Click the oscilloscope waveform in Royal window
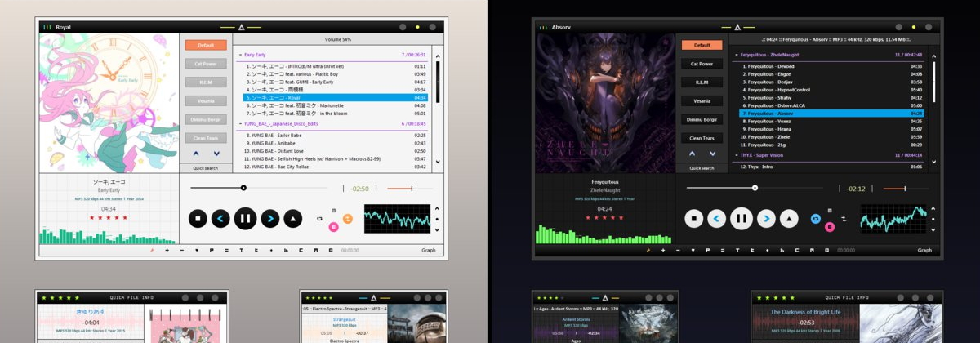 pyautogui.click(x=397, y=219)
